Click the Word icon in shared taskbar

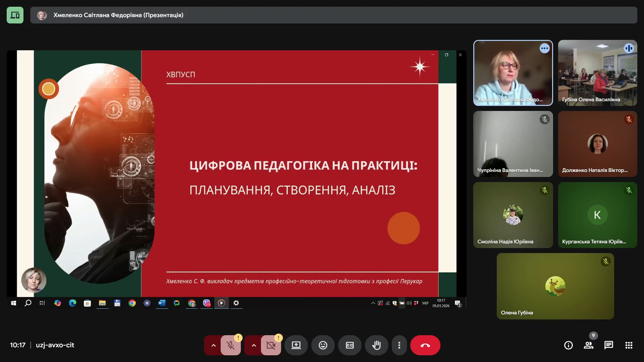tap(162, 303)
